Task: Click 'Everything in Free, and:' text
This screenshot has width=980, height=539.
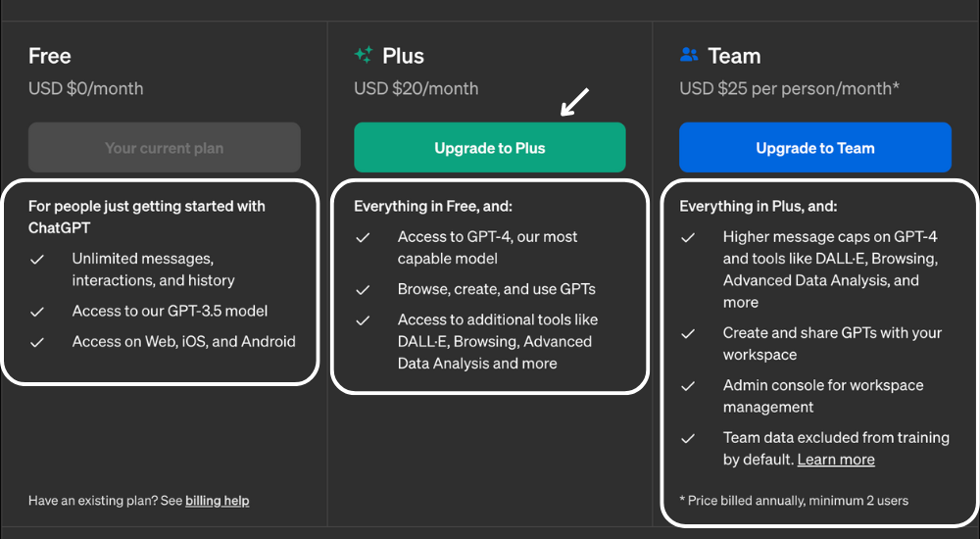Action: point(432,206)
